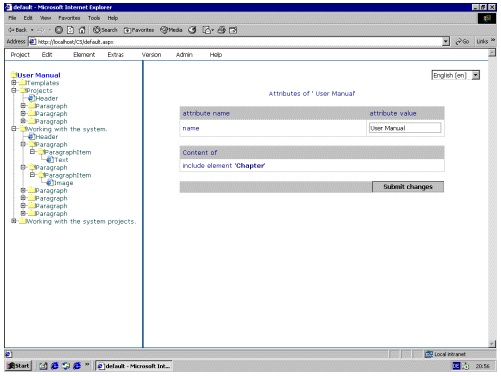501x376 pixels.
Task: Open the Media pane from the toolbar
Action: (171, 30)
